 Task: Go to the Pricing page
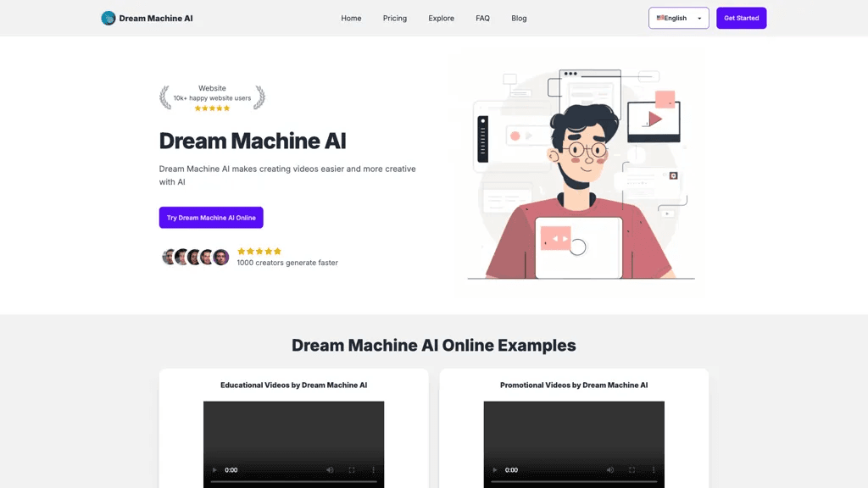pos(395,19)
